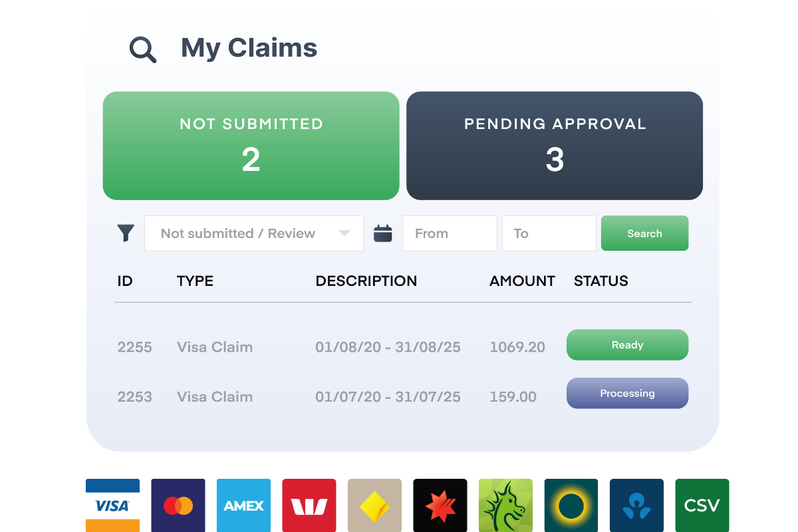This screenshot has height=532, width=798.
Task: Click the ANZ bank icon
Action: click(x=636, y=505)
